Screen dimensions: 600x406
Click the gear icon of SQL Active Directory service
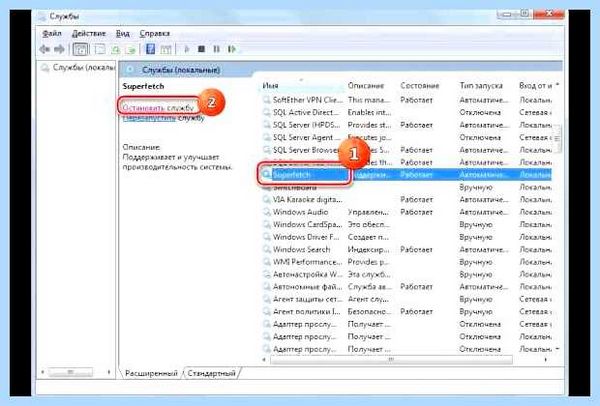click(267, 113)
